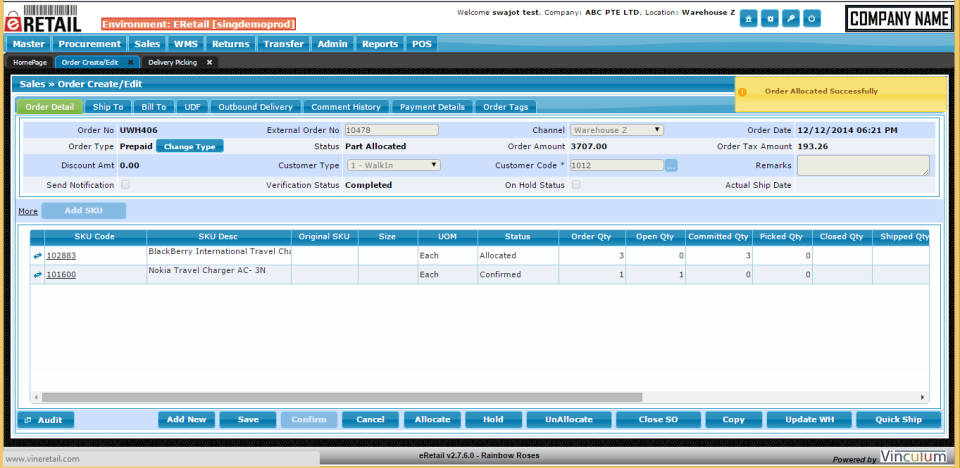Click the Home icon in header

click(748, 19)
